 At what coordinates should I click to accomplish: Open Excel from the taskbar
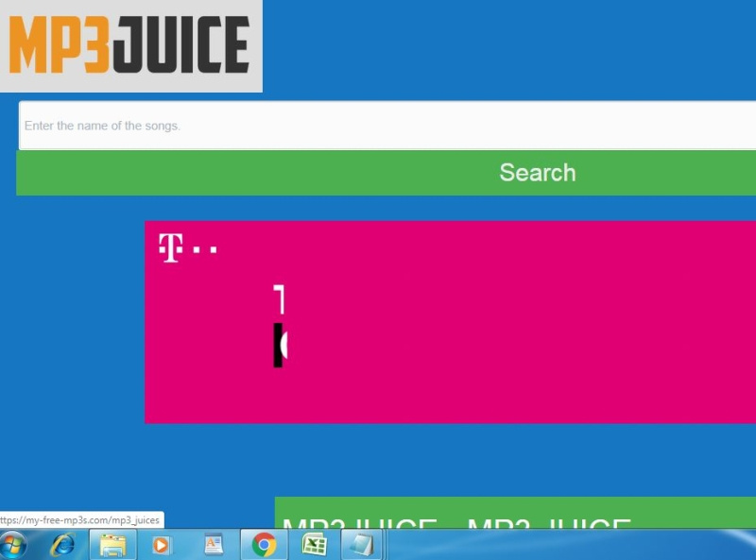(x=315, y=545)
